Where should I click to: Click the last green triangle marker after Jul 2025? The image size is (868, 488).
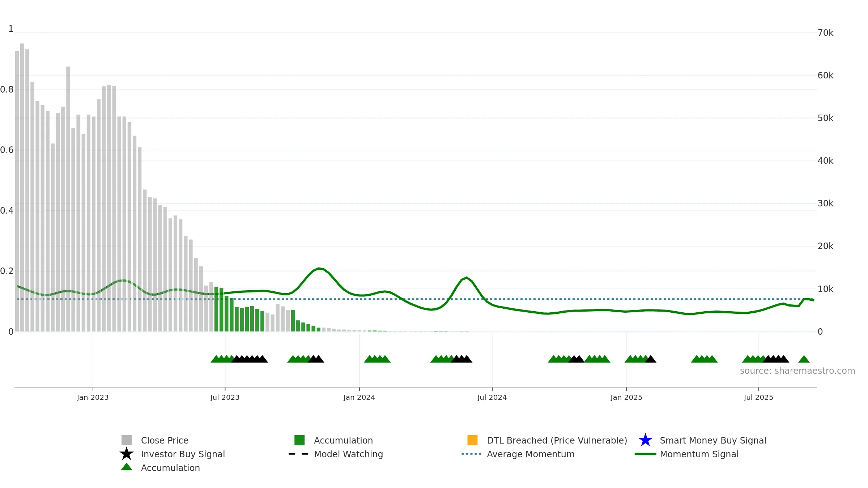pos(804,359)
